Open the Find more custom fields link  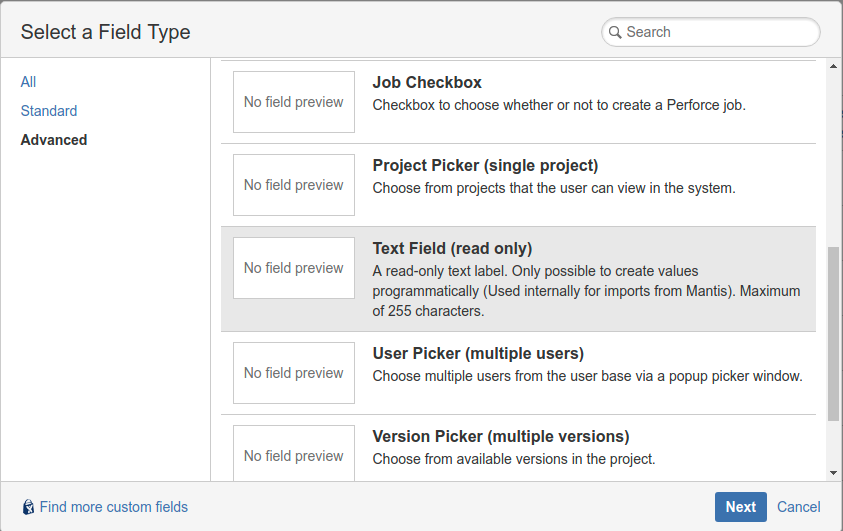click(x=114, y=507)
